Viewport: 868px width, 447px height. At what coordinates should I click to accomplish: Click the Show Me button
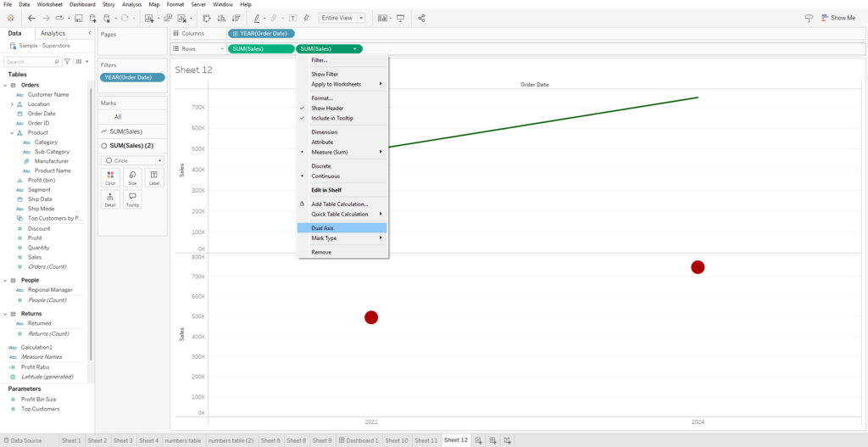coord(838,18)
